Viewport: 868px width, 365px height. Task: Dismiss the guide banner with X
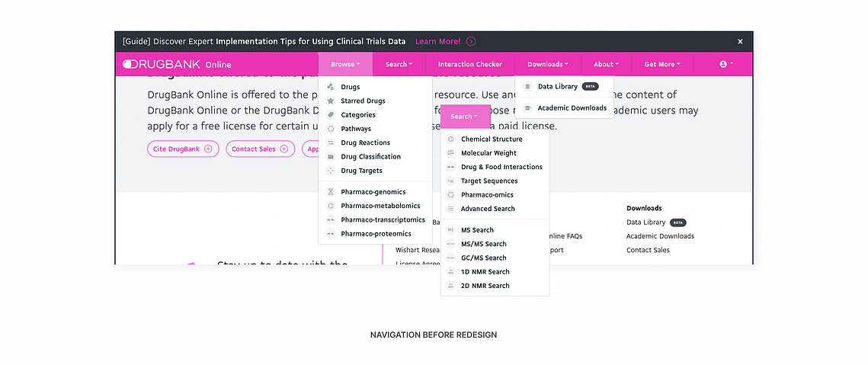[740, 42]
